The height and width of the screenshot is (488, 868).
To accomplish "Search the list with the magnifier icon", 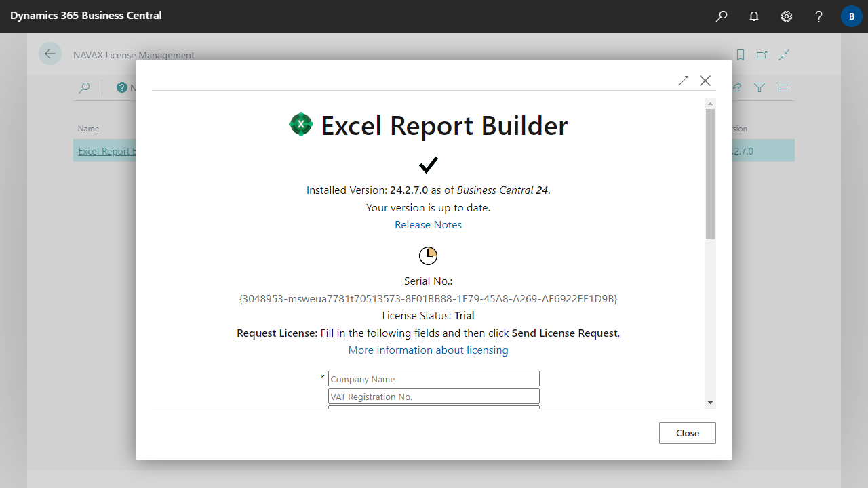I will point(84,87).
